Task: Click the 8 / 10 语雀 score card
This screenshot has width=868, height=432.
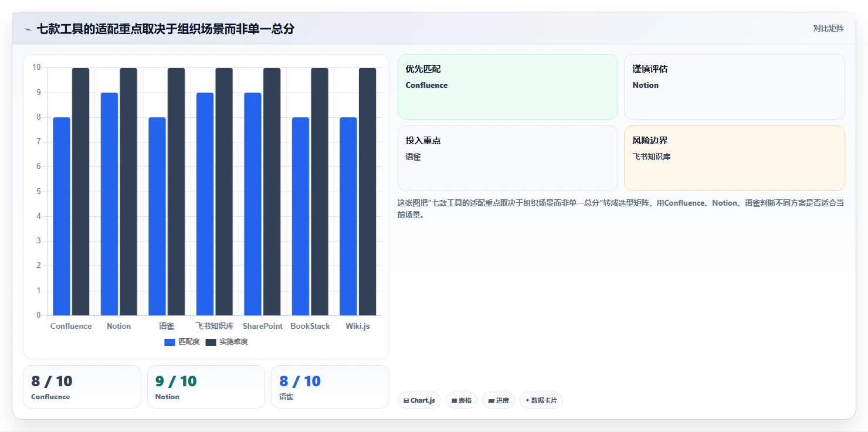Action: [330, 387]
